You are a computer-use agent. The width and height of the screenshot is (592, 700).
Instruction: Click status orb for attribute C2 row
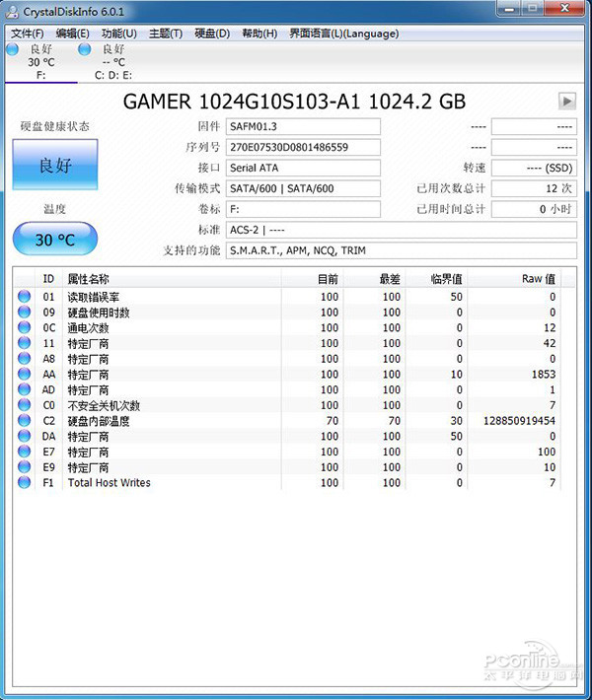click(24, 420)
